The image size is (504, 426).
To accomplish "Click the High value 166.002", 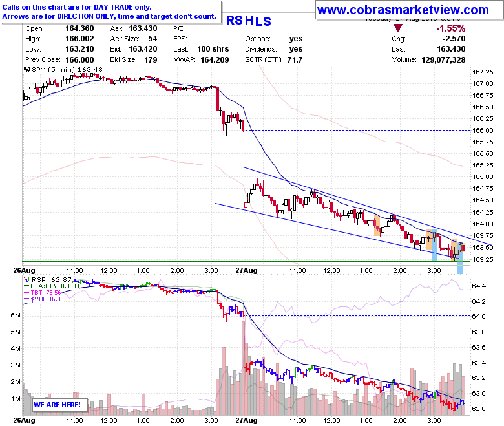I will click(x=79, y=39).
